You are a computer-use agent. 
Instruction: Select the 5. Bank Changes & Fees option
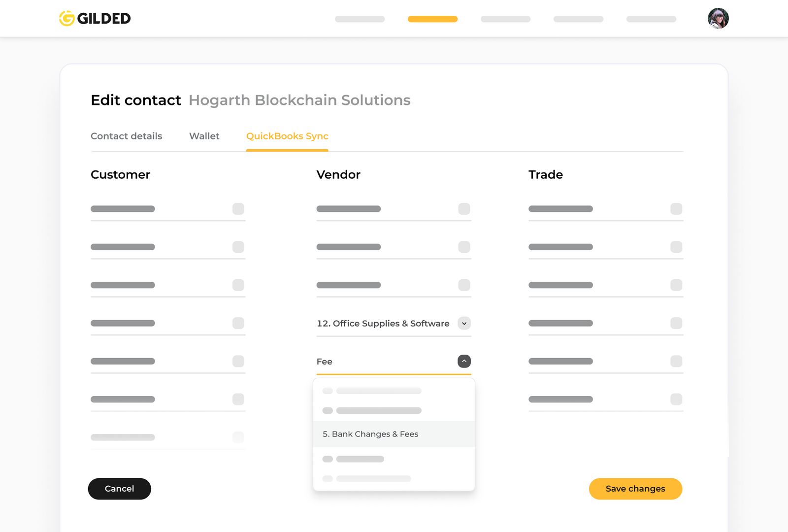pos(370,434)
